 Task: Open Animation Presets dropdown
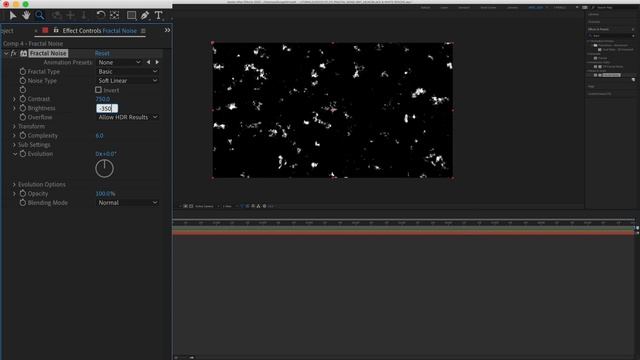[x=119, y=62]
